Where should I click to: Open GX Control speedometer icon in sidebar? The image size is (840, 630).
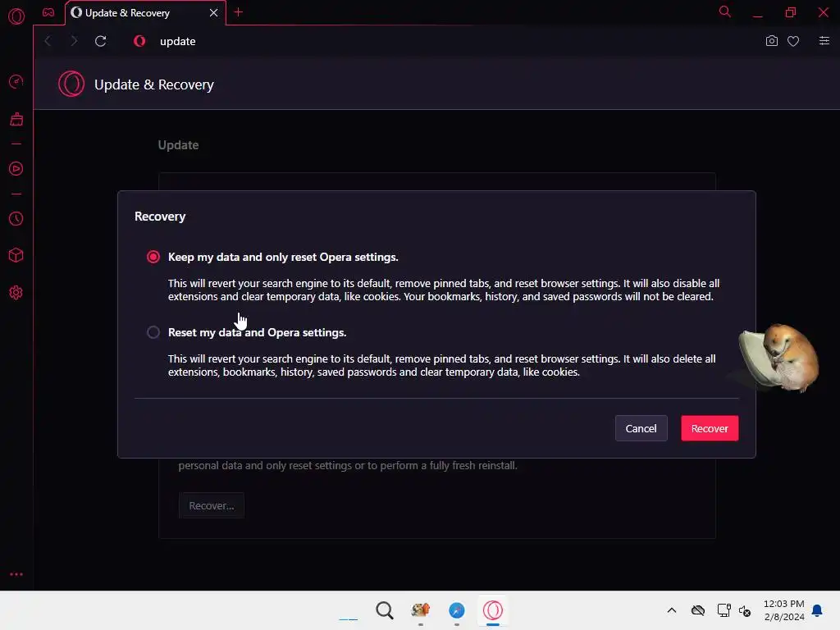pyautogui.click(x=16, y=82)
